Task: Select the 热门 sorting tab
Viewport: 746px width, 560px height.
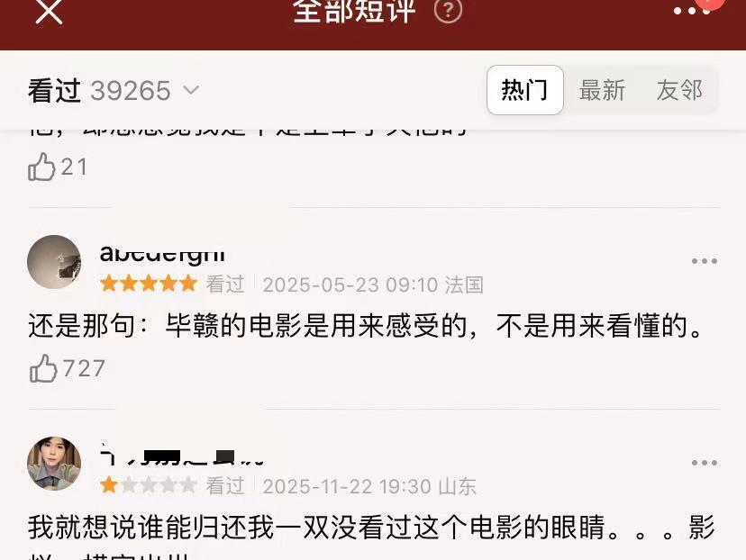Action: click(x=524, y=90)
